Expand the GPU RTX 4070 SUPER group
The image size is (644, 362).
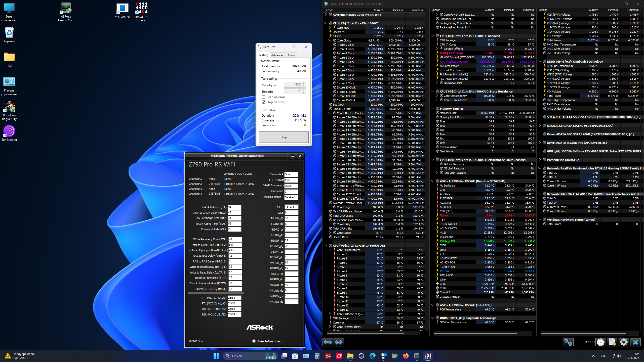(540, 151)
